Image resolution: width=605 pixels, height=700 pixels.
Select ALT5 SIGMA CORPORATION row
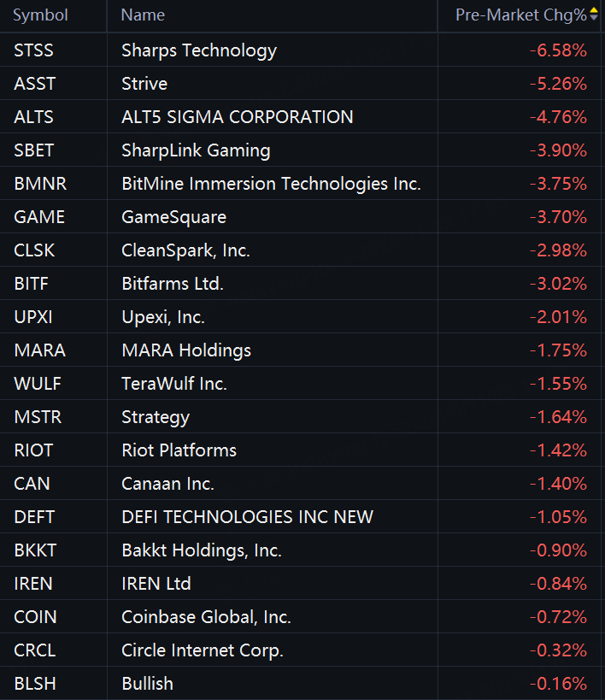pyautogui.click(x=237, y=117)
